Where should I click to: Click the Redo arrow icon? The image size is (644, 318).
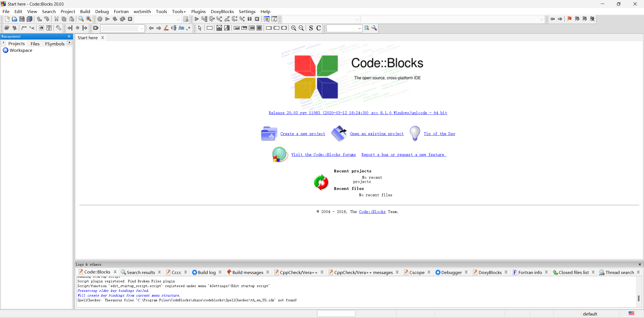(x=46, y=19)
